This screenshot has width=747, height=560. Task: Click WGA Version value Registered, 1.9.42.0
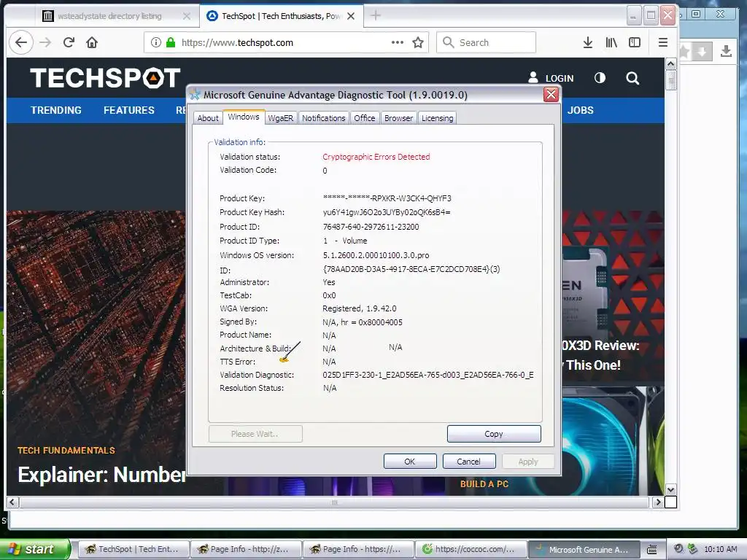point(360,308)
